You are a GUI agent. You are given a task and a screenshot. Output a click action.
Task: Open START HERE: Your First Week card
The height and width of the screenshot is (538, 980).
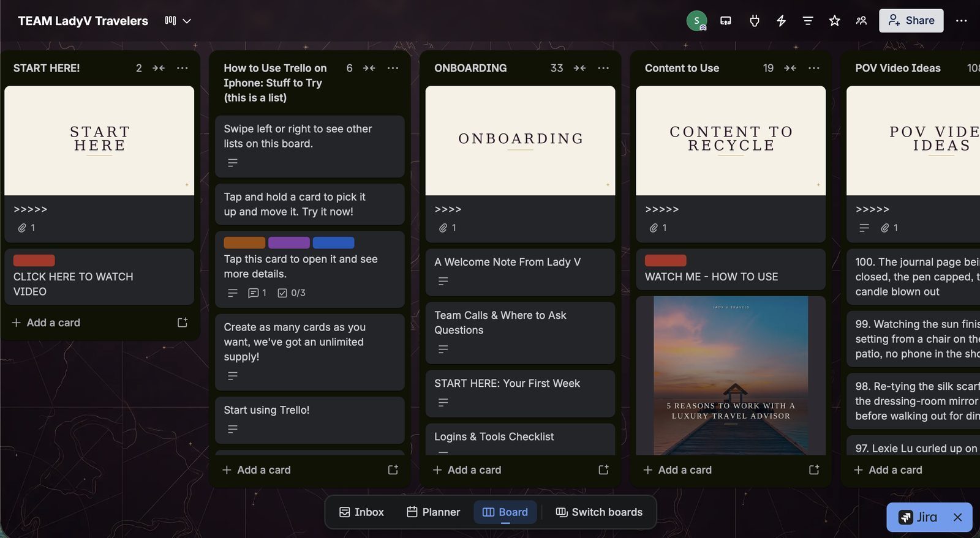click(520, 394)
